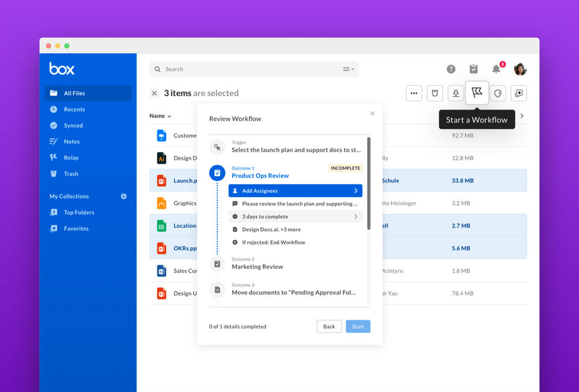Image resolution: width=579 pixels, height=392 pixels.
Task: Open Trash in sidebar
Action: click(x=71, y=174)
